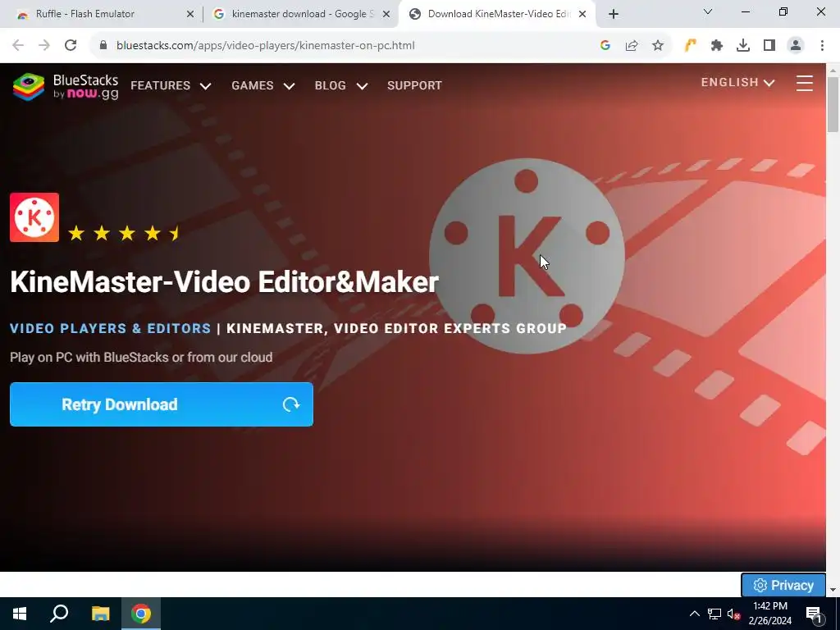Click the scrollbar down arrow
The height and width of the screenshot is (630, 840).
click(x=833, y=590)
